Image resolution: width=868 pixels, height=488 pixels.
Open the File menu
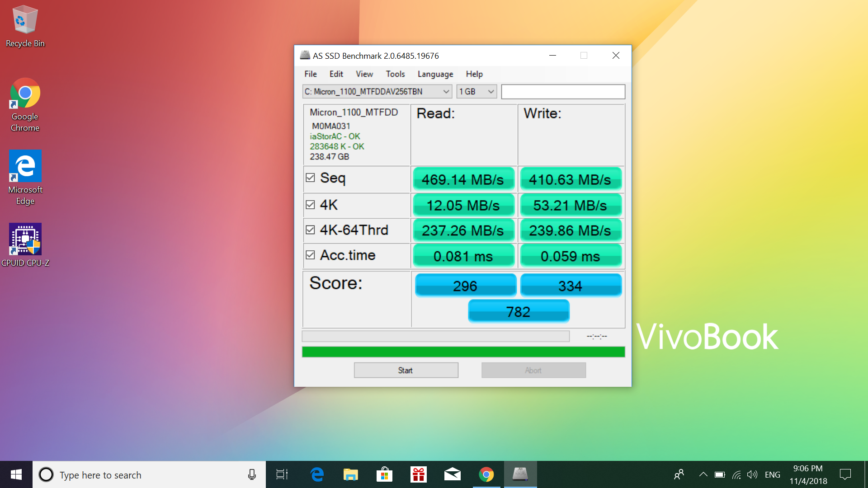(x=311, y=74)
